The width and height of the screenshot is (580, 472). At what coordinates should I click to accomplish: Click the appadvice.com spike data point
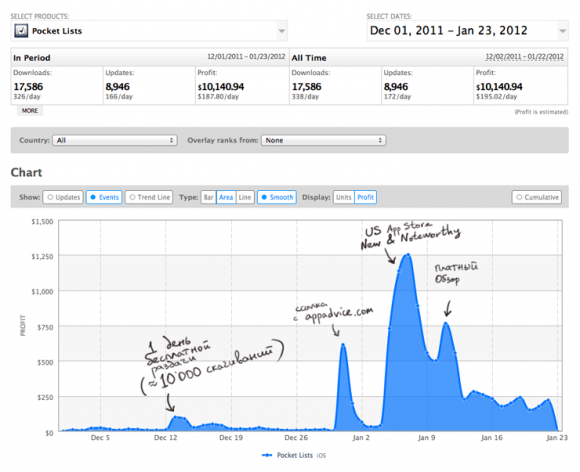343,345
